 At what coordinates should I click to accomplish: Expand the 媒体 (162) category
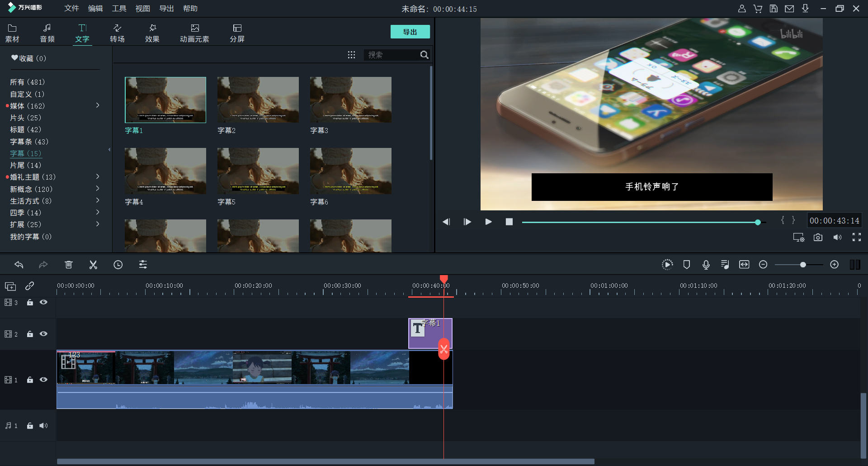pos(98,105)
